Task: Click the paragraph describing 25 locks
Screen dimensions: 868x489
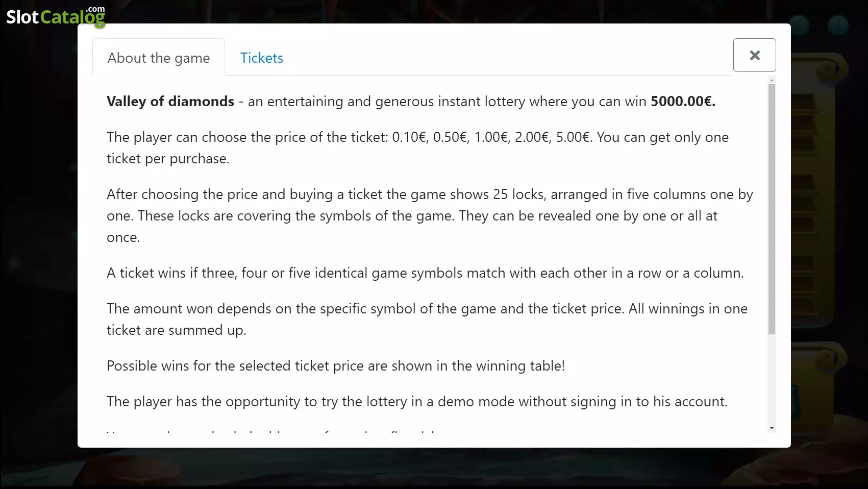Action: click(430, 216)
